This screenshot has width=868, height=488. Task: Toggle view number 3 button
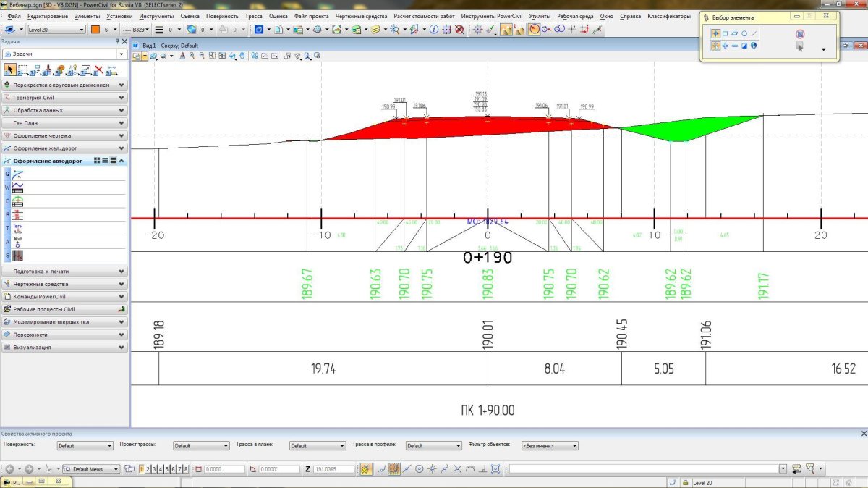(154, 469)
